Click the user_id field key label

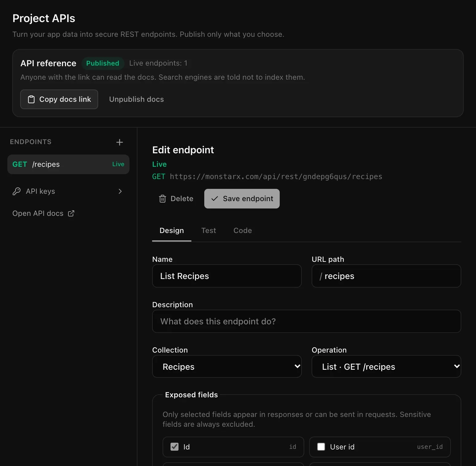coord(430,447)
